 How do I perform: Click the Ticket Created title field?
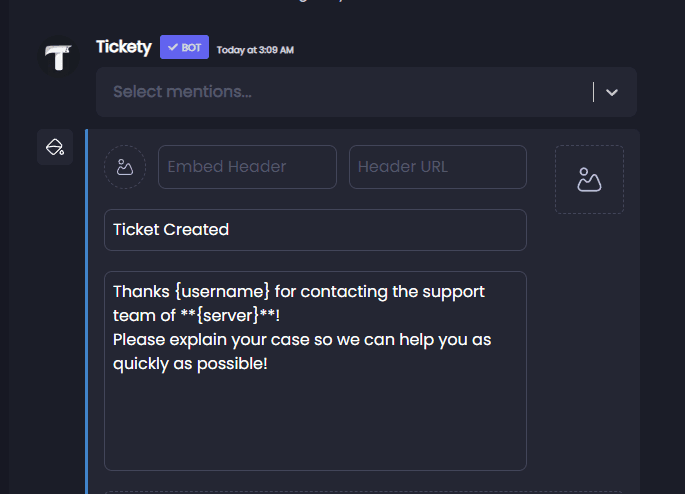pos(315,230)
